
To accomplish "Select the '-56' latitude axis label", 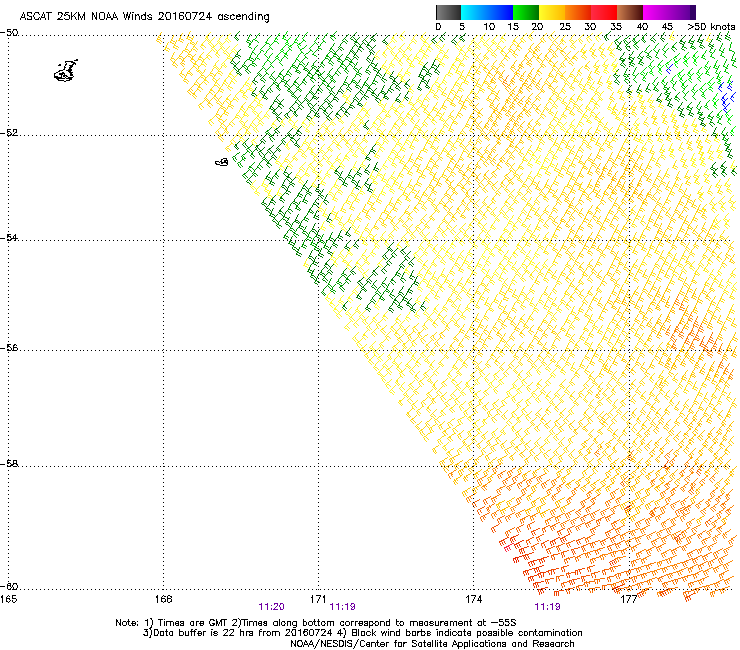I will (x=9, y=347).
